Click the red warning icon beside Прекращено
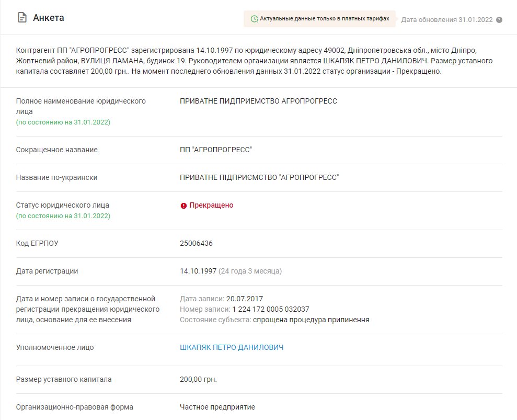This screenshot has height=420, width=517. 183,206
